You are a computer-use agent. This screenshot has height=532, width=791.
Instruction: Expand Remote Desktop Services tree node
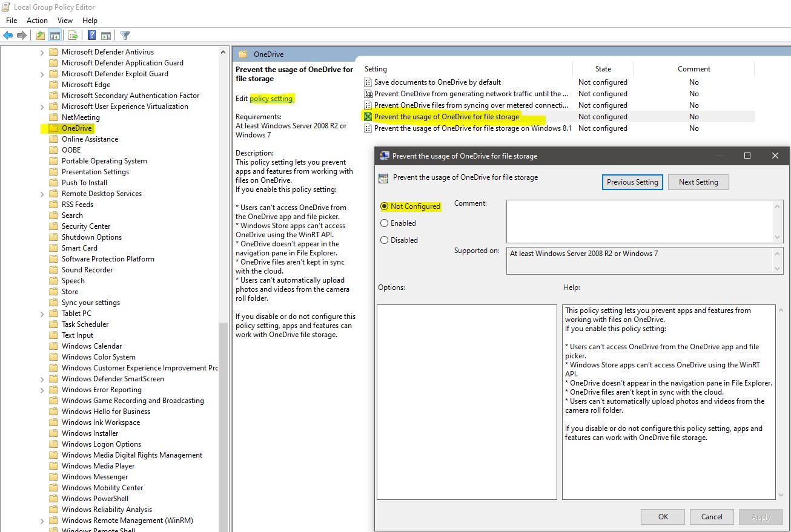[x=42, y=194]
